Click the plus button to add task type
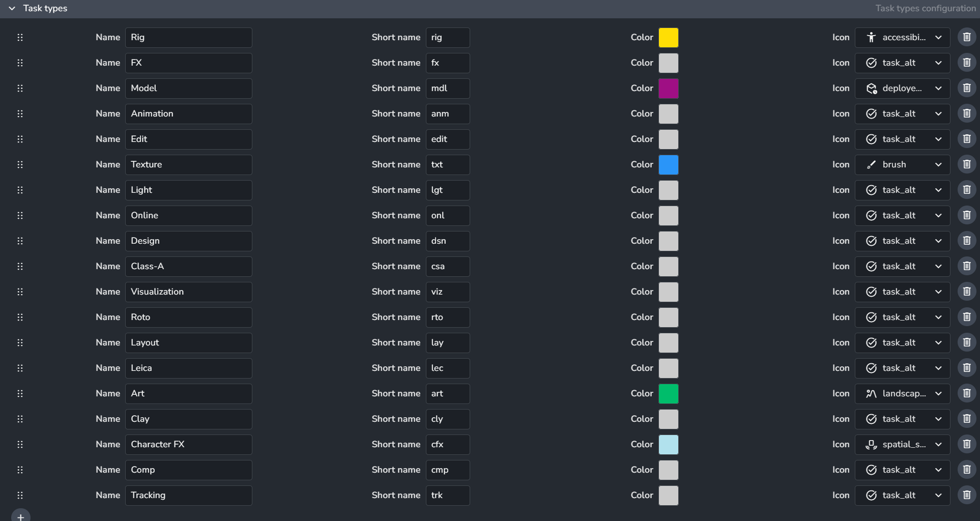This screenshot has height=521, width=980. coord(20,516)
